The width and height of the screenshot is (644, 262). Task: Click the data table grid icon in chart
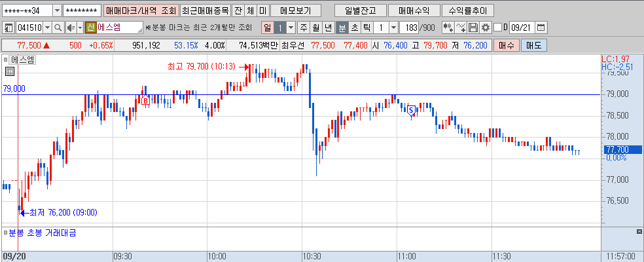tap(10, 71)
